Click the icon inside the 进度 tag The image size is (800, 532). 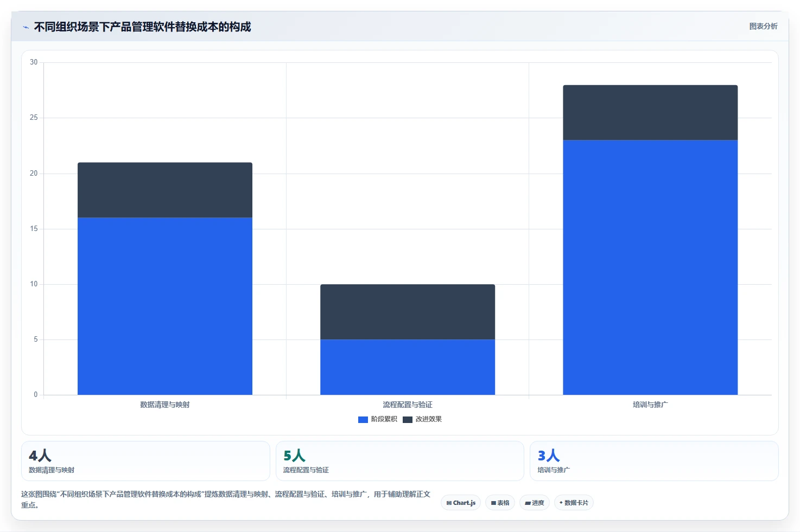click(528, 503)
